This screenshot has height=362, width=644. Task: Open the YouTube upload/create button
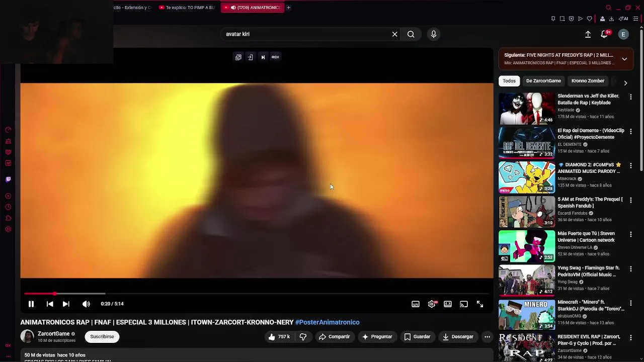point(588,34)
